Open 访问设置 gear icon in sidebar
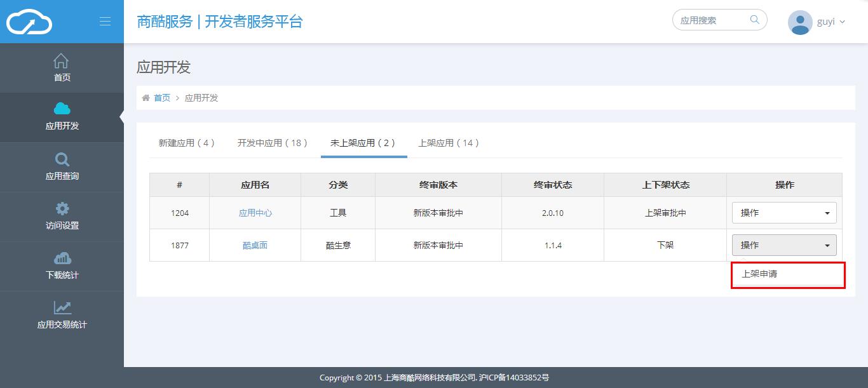 (x=62, y=208)
